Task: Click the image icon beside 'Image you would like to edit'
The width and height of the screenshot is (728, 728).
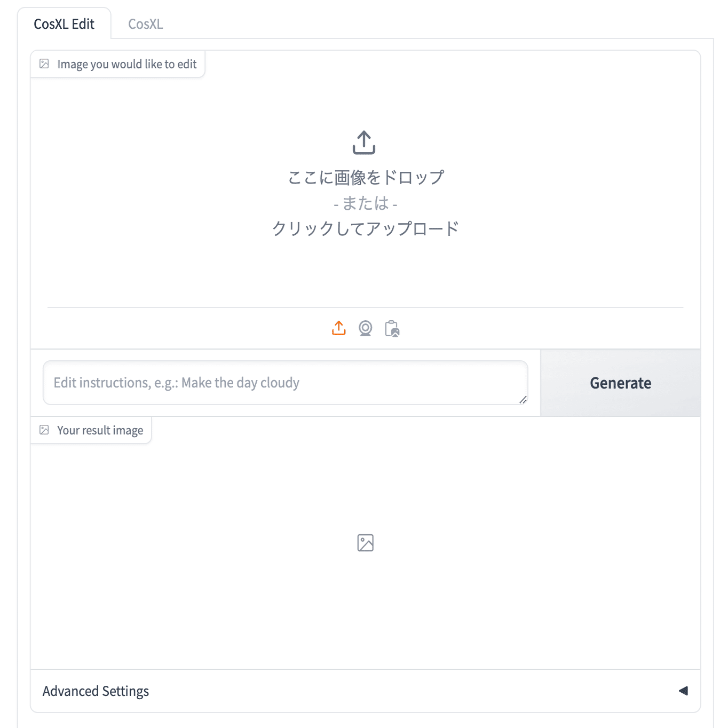Action: (x=44, y=64)
